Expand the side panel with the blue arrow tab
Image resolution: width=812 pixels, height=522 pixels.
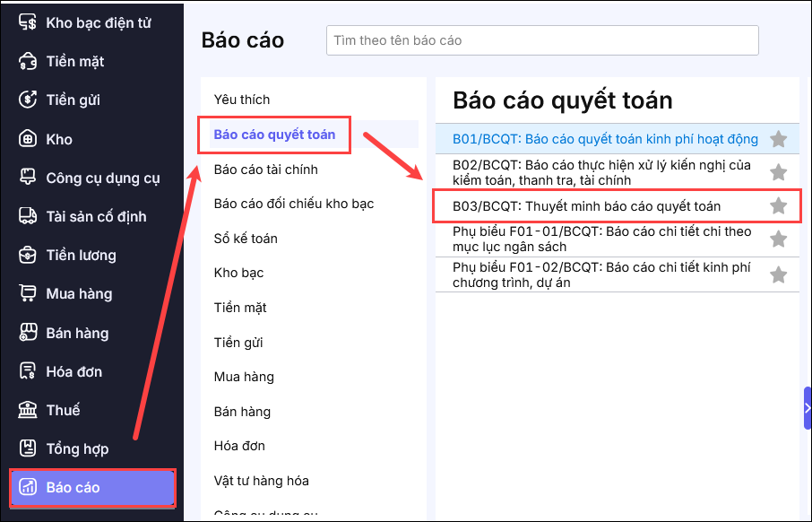[x=808, y=408]
